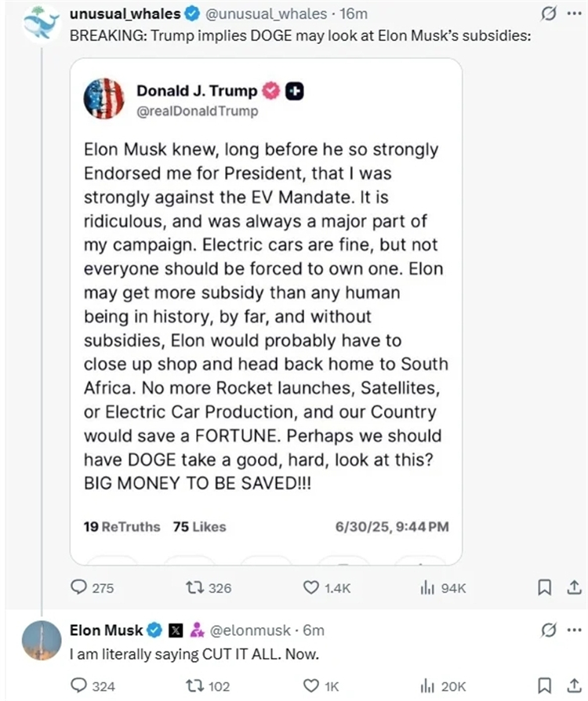Open Elon Musk's profile name link
The width and height of the screenshot is (588, 701).
[107, 630]
